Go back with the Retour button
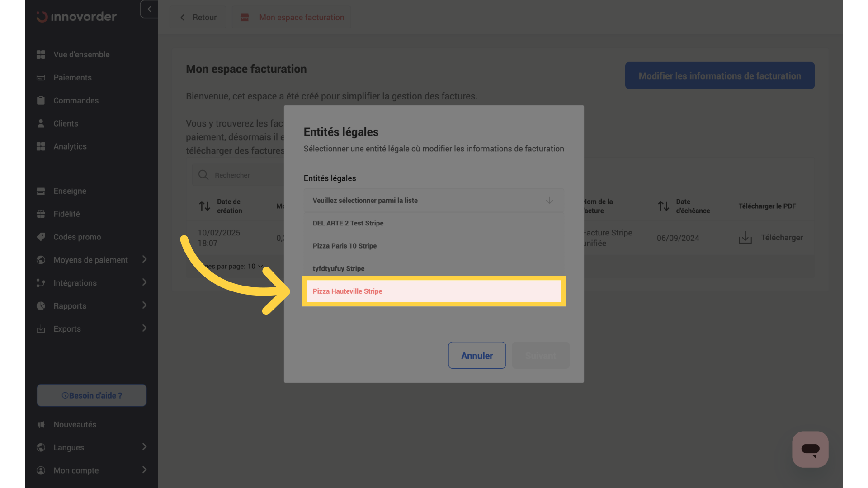 (198, 17)
